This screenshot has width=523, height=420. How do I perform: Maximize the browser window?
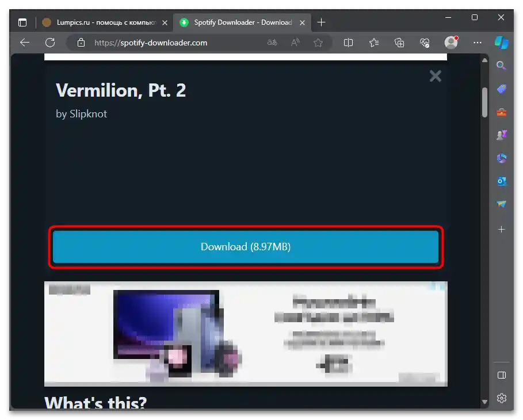pyautogui.click(x=475, y=17)
